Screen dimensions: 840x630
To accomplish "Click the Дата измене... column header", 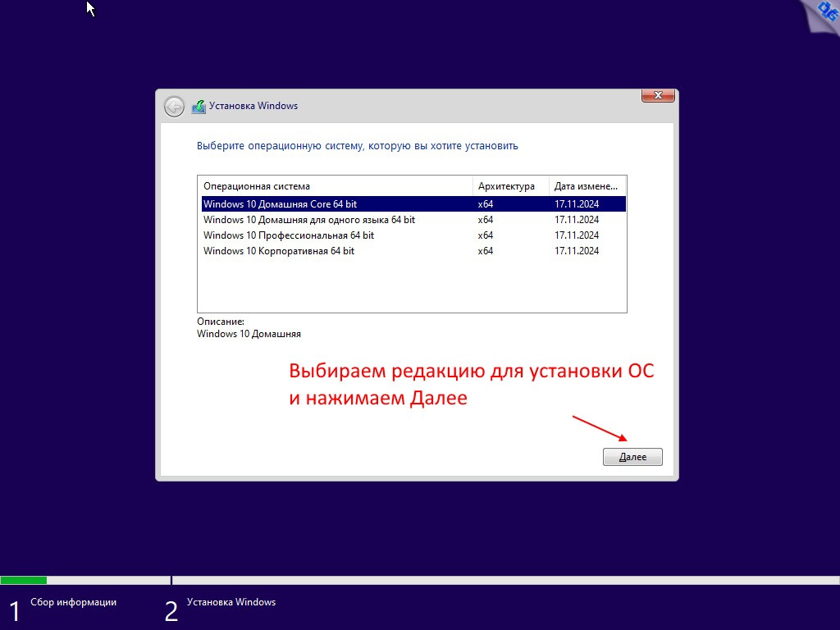I will click(x=586, y=186).
